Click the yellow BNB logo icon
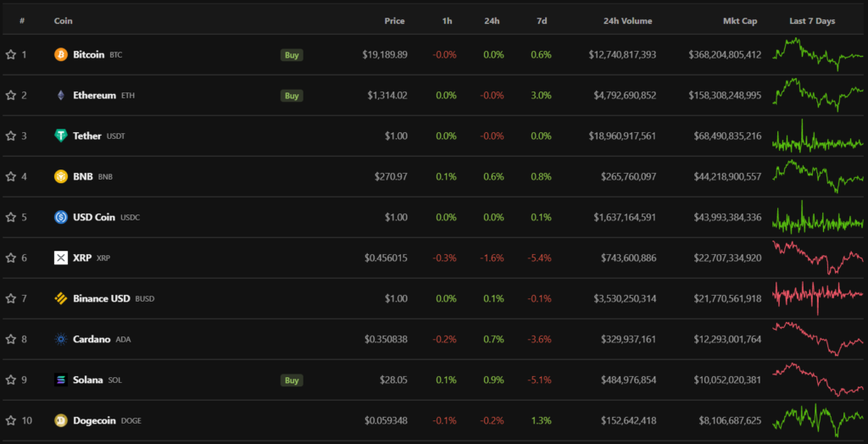Image resolution: width=868 pixels, height=444 pixels. (x=61, y=176)
